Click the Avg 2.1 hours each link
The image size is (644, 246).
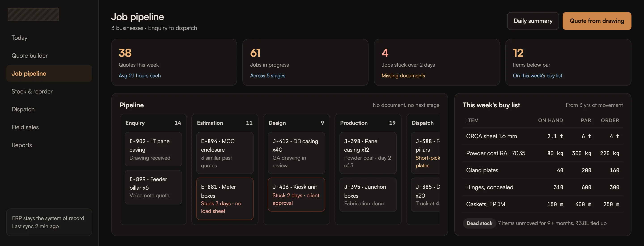pyautogui.click(x=140, y=76)
